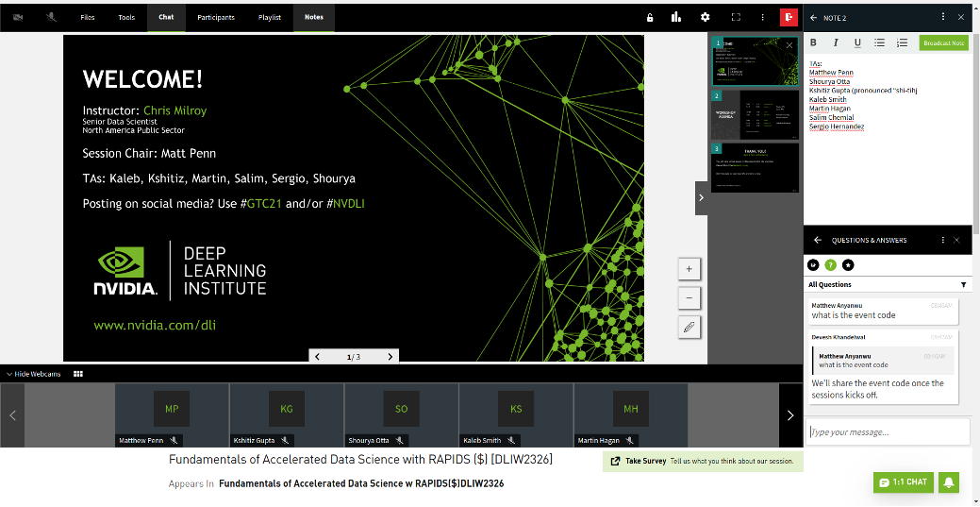The image size is (980, 507).
Task: Open Fundamentals of Accelerated Data Science appears-in link
Action: pos(361,483)
